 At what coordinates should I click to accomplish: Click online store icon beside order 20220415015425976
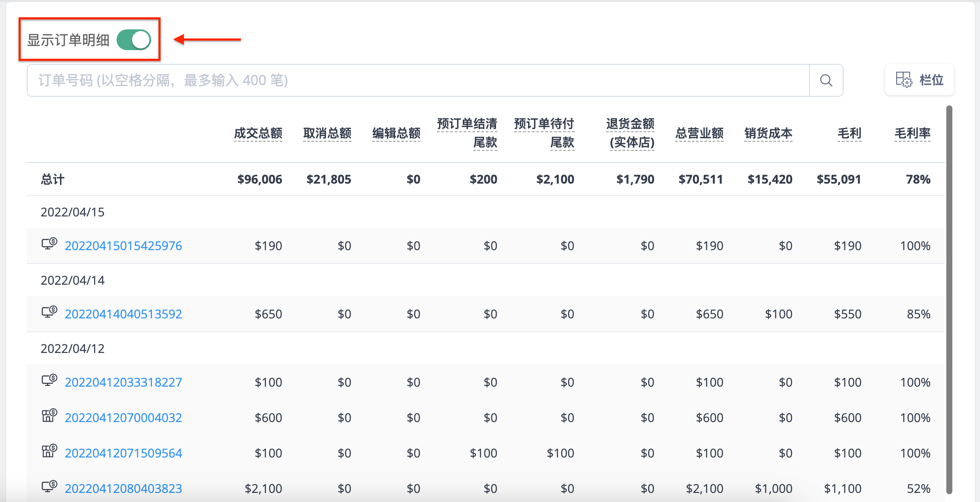point(49,244)
